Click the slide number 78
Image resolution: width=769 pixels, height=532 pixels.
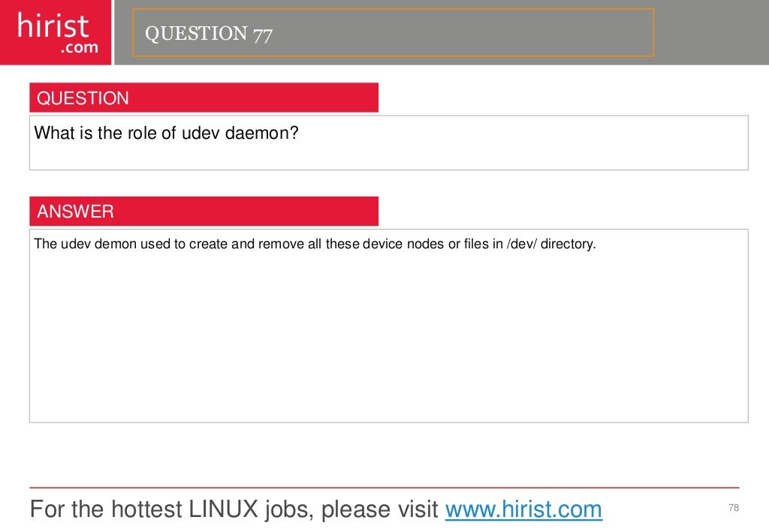[x=734, y=507]
